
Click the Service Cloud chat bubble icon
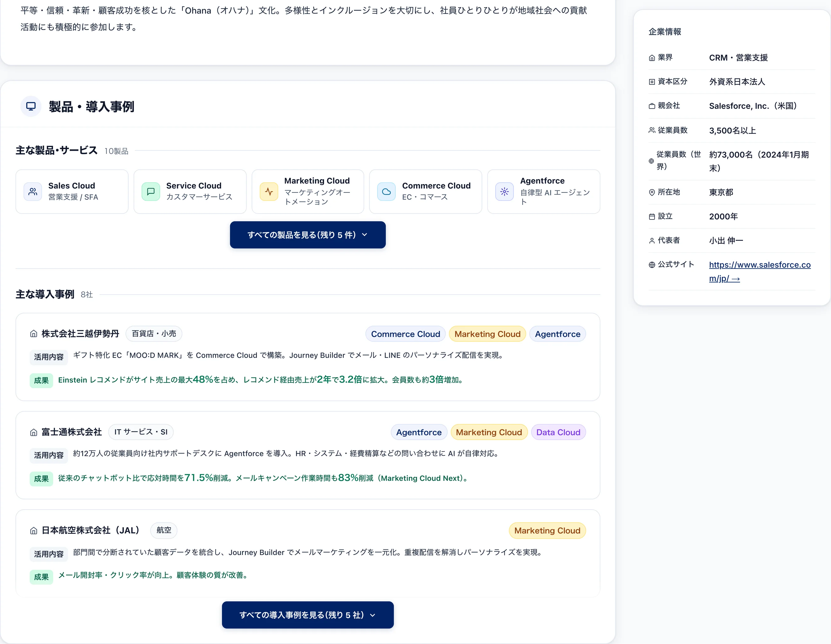[x=151, y=191]
